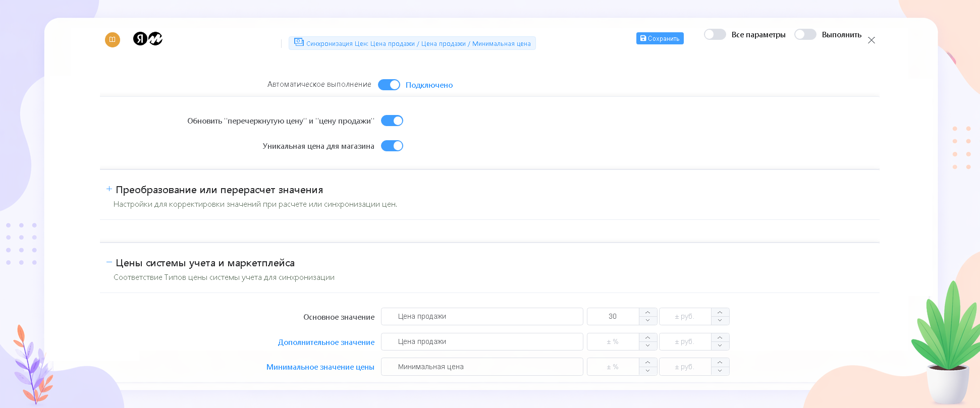
Task: Click the Минимальное значение цены link label
Action: [x=320, y=367]
